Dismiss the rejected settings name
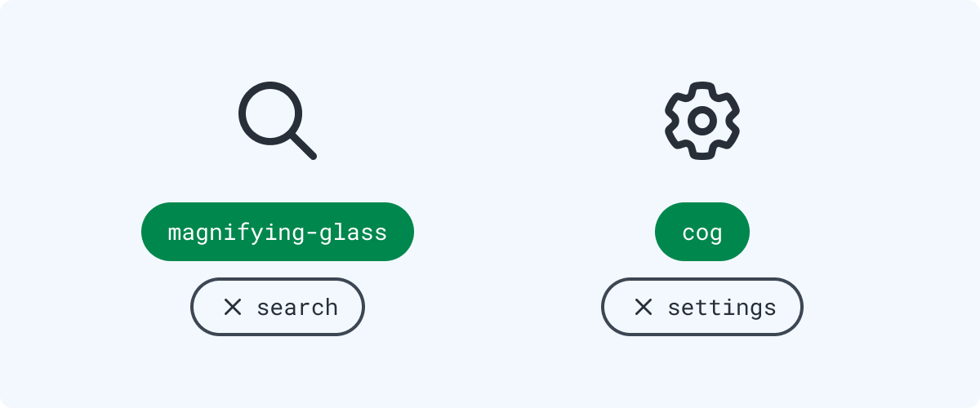Viewport: 980px width, 408px height. click(x=644, y=307)
